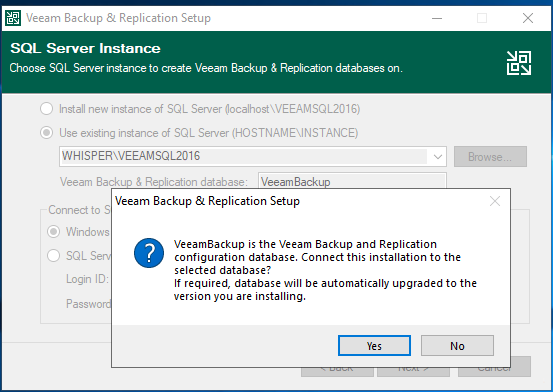The height and width of the screenshot is (392, 553).
Task: Click the VeeamBackup database name field
Action: 352,181
